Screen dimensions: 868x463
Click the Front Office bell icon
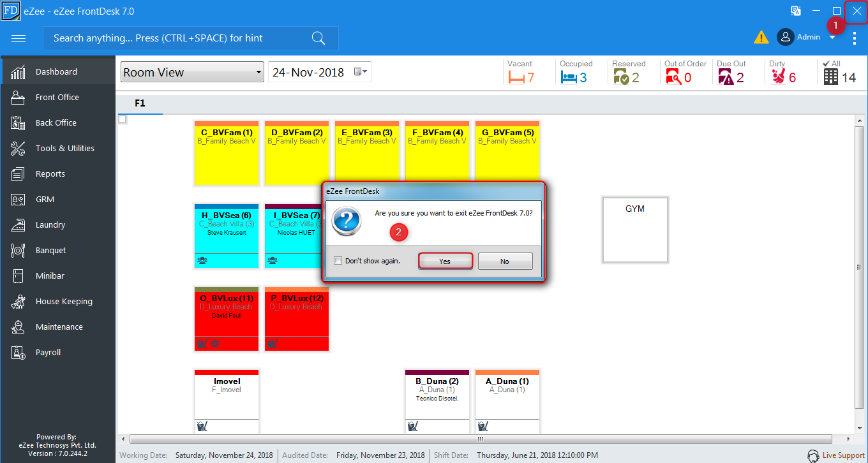coord(18,98)
